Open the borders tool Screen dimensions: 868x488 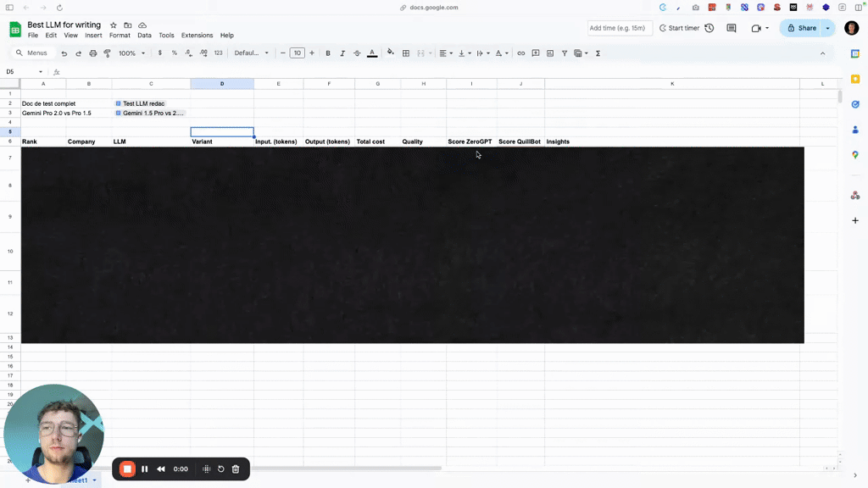click(x=406, y=53)
